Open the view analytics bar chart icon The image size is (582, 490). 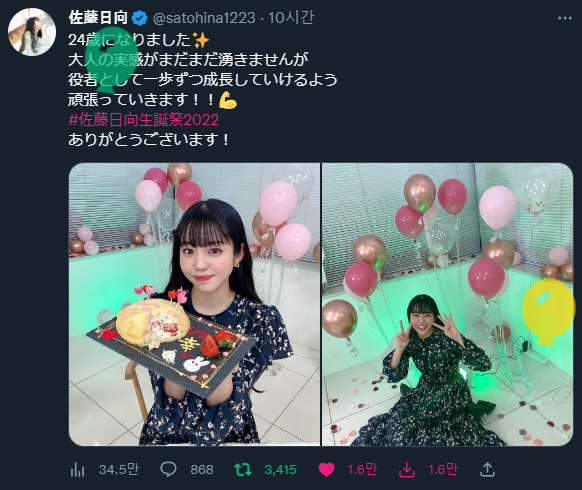coord(77,470)
